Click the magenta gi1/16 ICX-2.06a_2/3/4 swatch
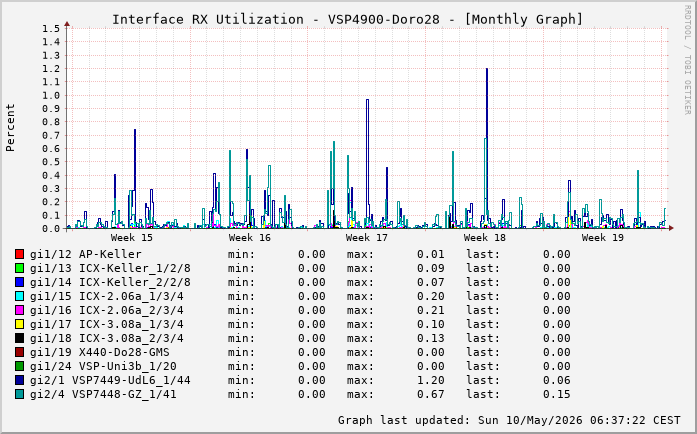Viewport: 697px width, 434px height. click(x=19, y=310)
